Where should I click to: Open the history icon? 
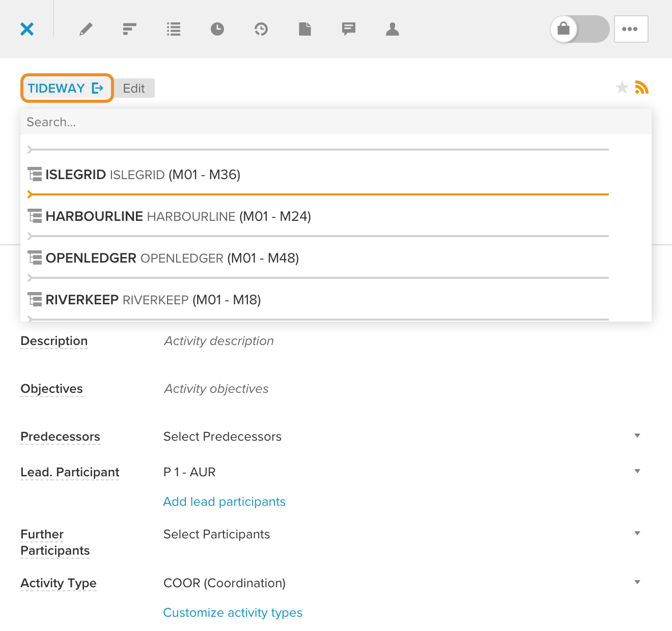[261, 29]
